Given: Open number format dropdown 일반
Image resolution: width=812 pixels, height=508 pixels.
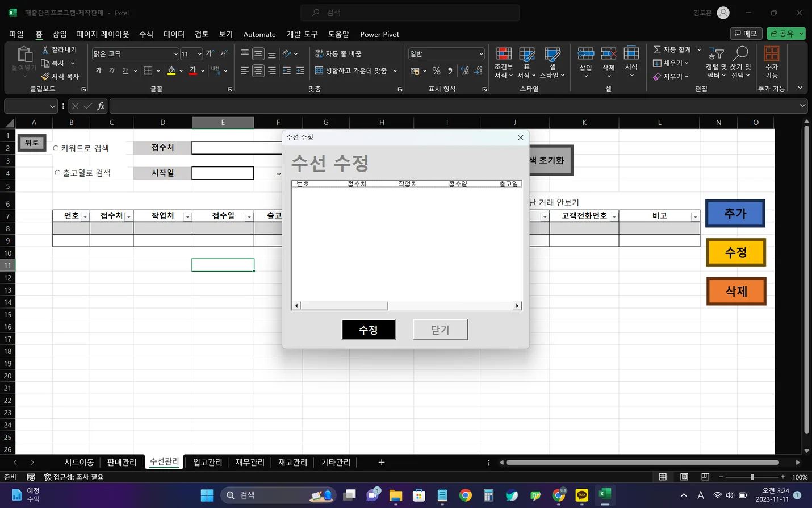Looking at the screenshot, I should [x=481, y=54].
